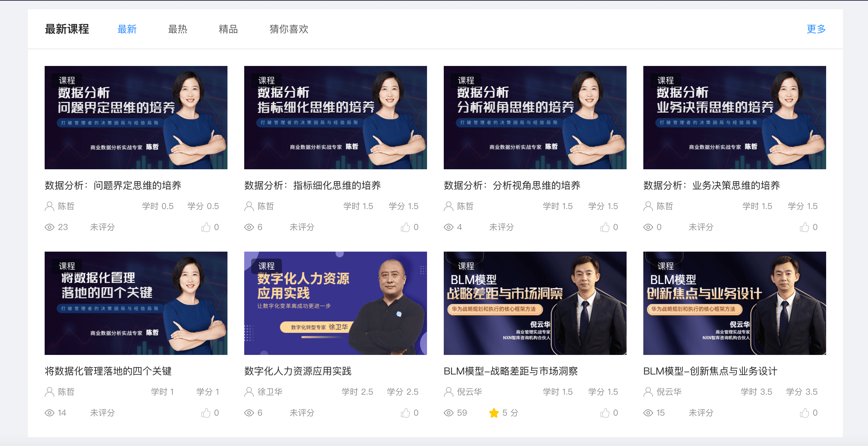
Task: Click the eye views icon under 问题界定思维的培养
Action: [50, 227]
